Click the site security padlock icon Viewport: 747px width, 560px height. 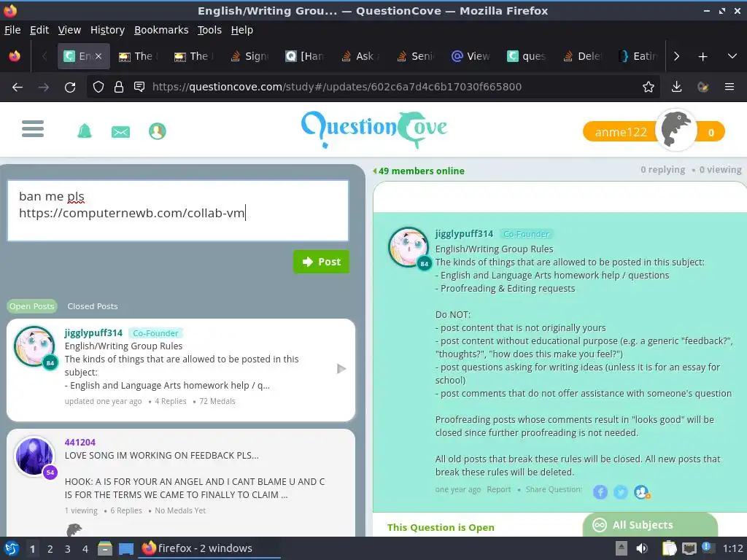119,87
